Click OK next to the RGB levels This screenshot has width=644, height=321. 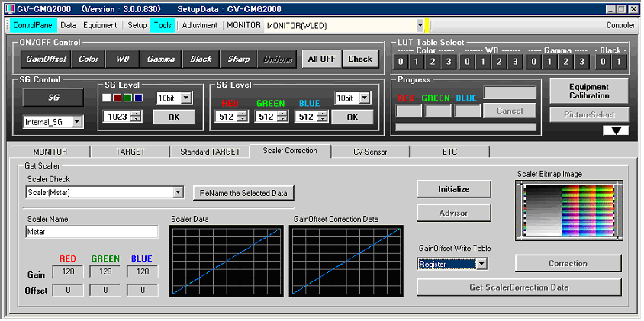[x=353, y=117]
